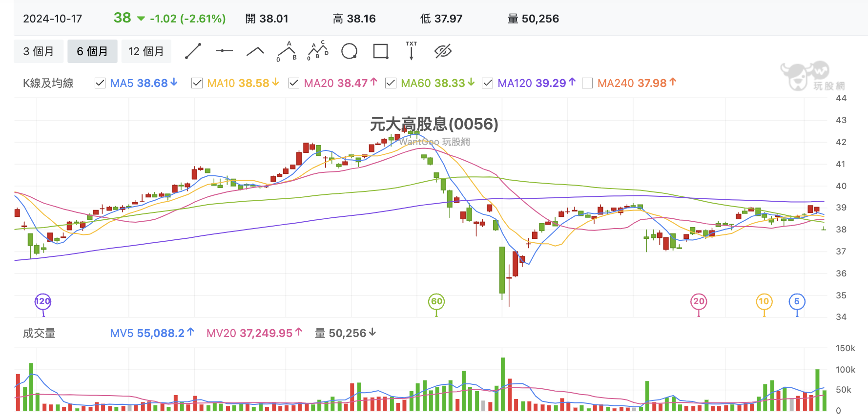
Task: Click the header volume 量 50,256
Action: pos(533,19)
